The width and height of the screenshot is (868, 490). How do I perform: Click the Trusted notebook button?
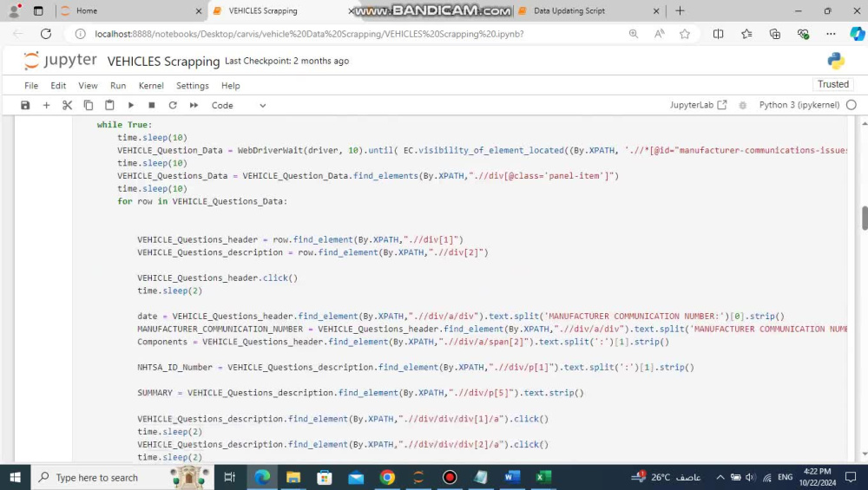point(833,84)
